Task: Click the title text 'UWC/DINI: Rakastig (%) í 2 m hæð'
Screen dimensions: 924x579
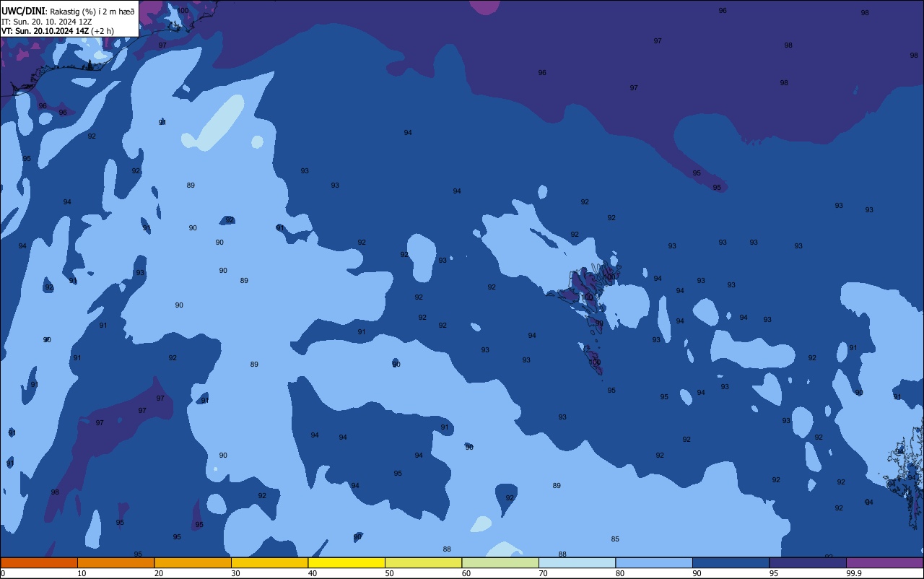Action: click(68, 11)
